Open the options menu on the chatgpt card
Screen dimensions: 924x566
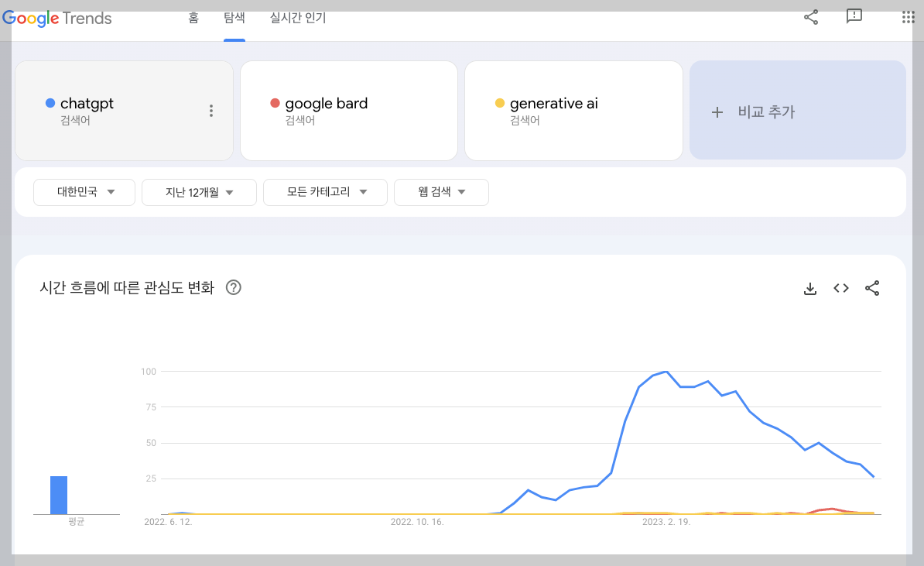click(211, 111)
